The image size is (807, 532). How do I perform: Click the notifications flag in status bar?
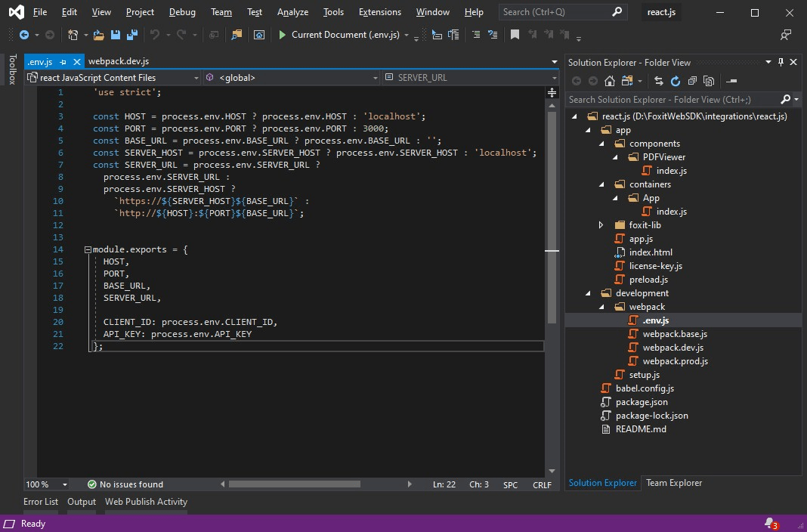pos(770,524)
